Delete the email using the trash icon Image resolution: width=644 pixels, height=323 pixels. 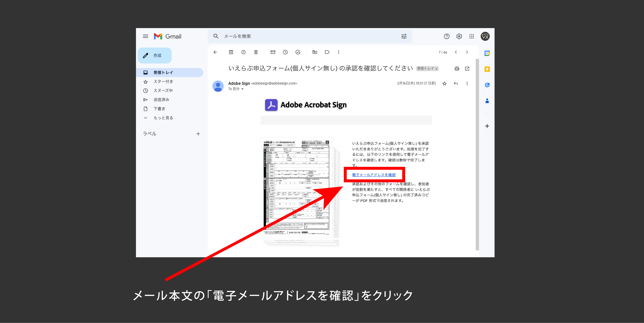click(256, 52)
